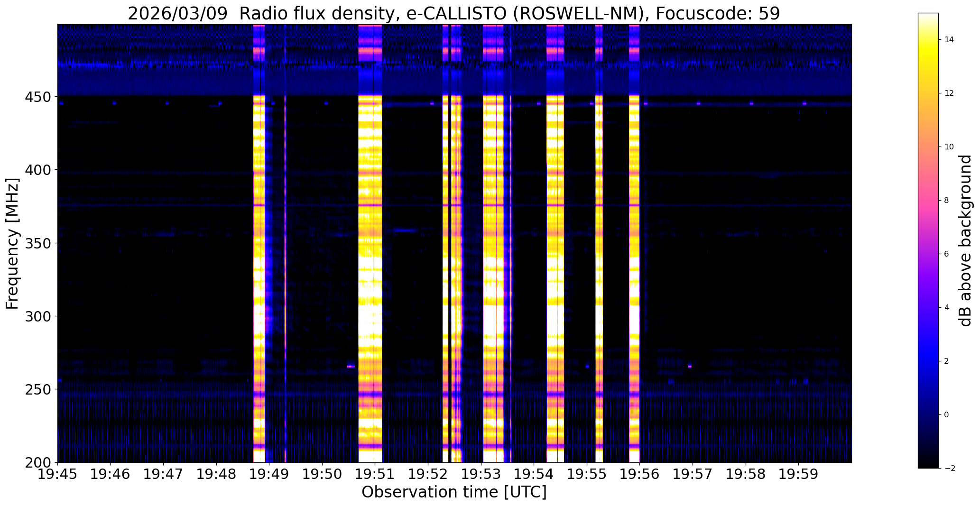This screenshot has width=980, height=506.
Task: Click the 19:49 time tick label
Action: pos(269,474)
